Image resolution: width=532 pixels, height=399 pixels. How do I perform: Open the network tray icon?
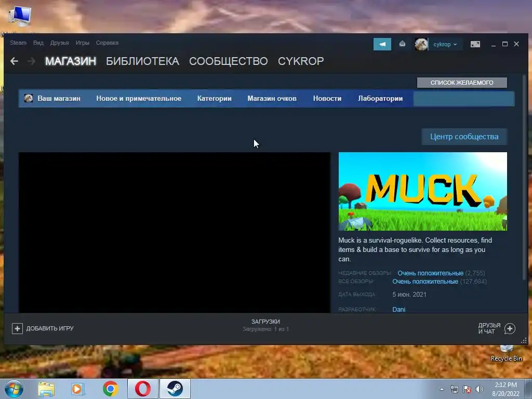[x=454, y=389]
